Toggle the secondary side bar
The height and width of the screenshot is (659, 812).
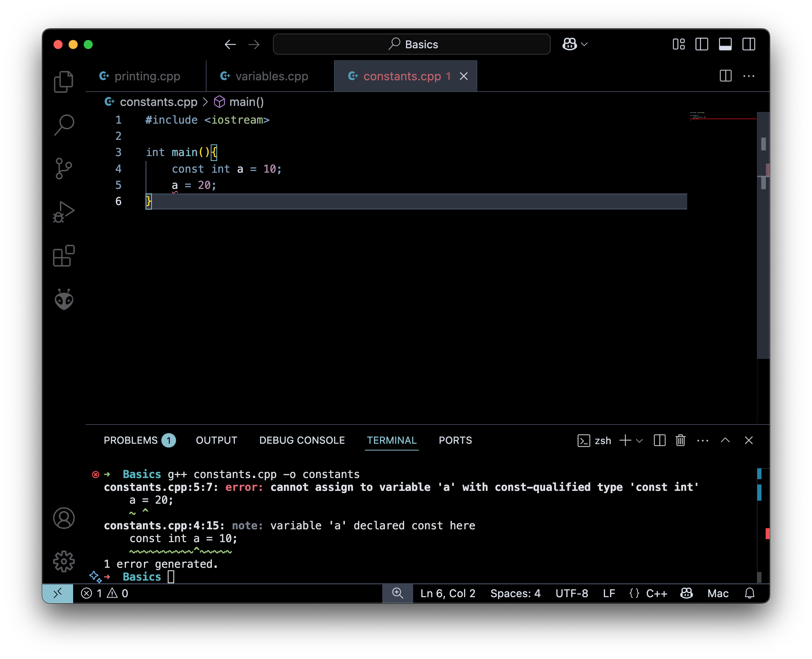pyautogui.click(x=749, y=44)
